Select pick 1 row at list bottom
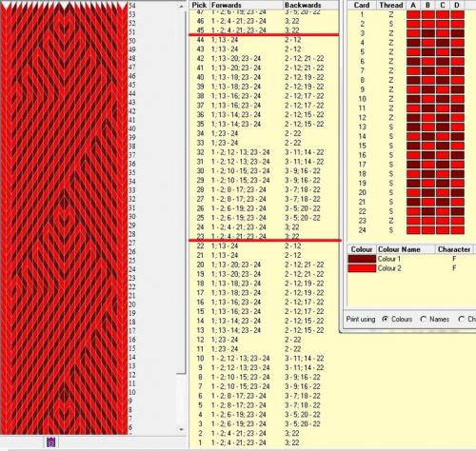476x451 pixels. pos(264,442)
